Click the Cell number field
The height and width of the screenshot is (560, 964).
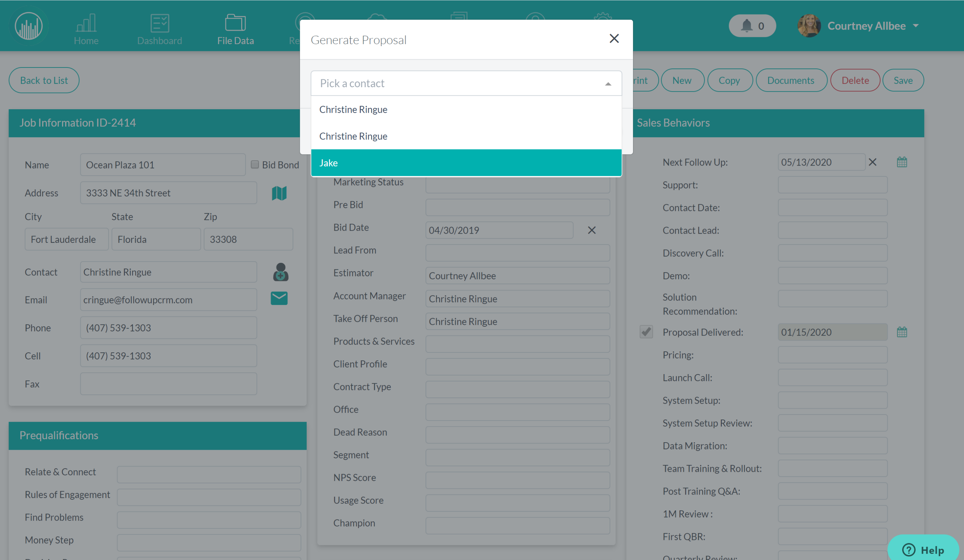tap(168, 356)
